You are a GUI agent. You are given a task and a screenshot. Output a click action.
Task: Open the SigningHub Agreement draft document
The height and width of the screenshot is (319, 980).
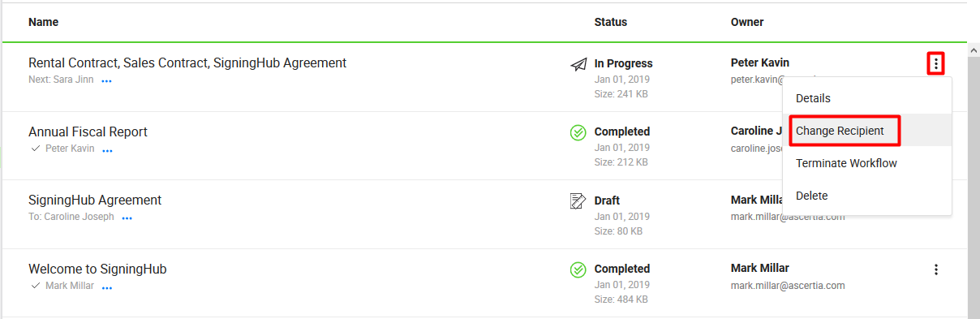click(x=95, y=200)
